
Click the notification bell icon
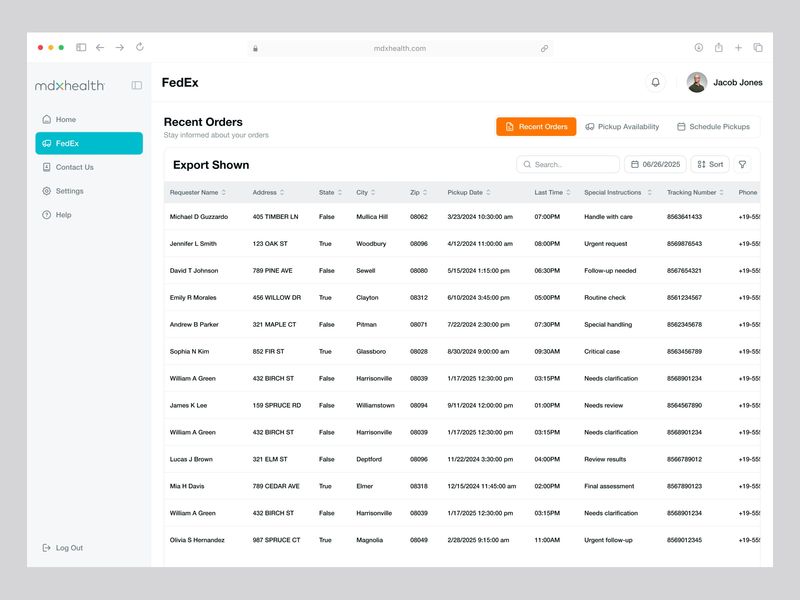657,82
